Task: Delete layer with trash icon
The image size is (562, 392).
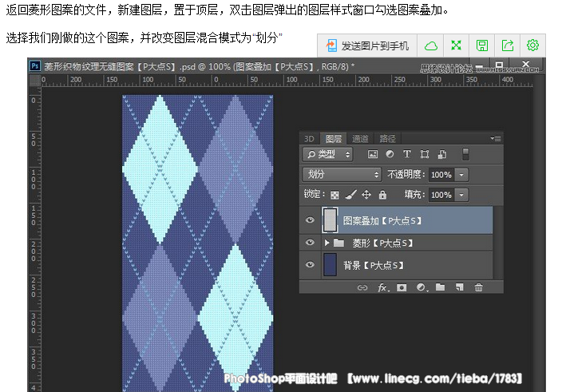Action: coord(478,287)
